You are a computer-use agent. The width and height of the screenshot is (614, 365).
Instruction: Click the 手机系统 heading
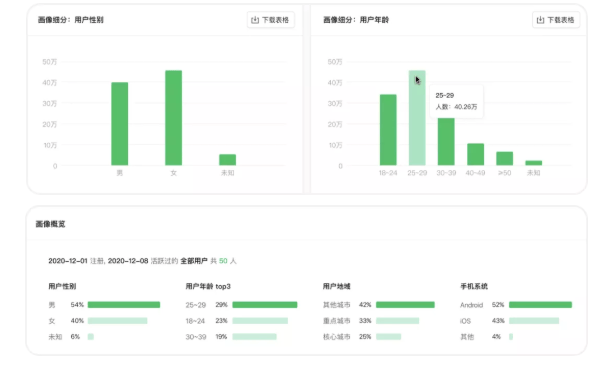coord(474,286)
